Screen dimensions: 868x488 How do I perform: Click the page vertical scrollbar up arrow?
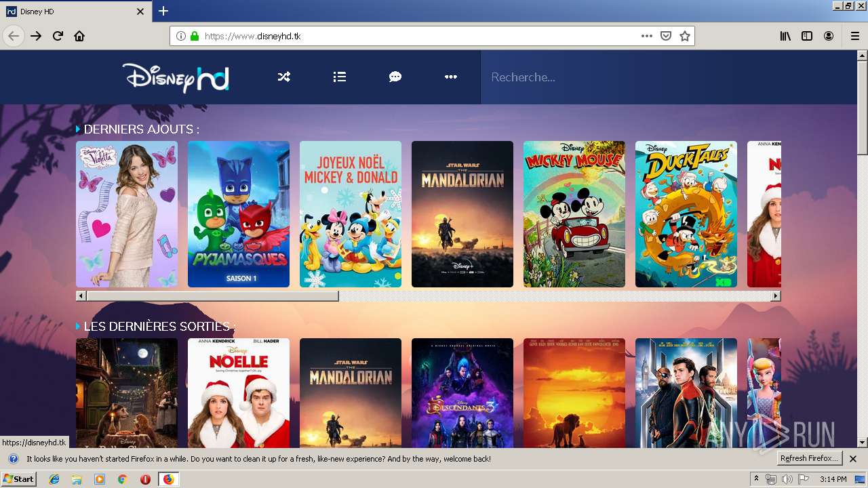click(x=862, y=56)
